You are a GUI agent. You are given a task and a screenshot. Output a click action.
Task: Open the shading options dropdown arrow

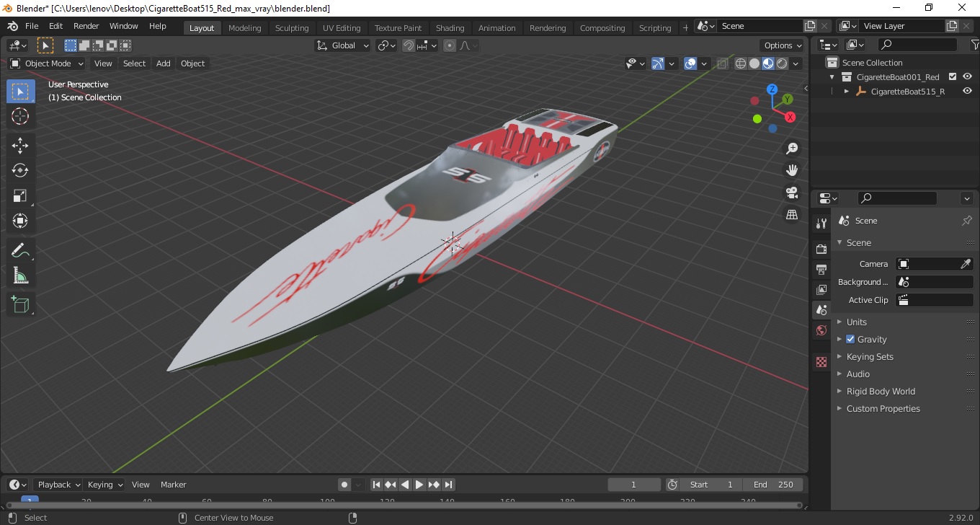(x=796, y=63)
